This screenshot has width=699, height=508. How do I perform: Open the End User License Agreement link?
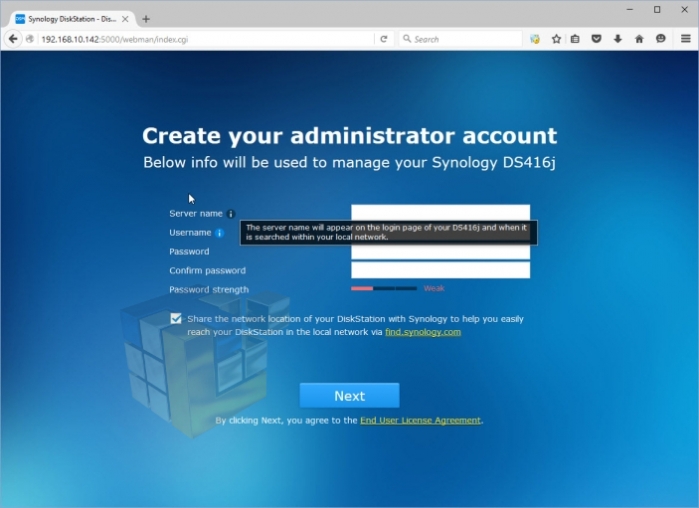click(x=420, y=420)
